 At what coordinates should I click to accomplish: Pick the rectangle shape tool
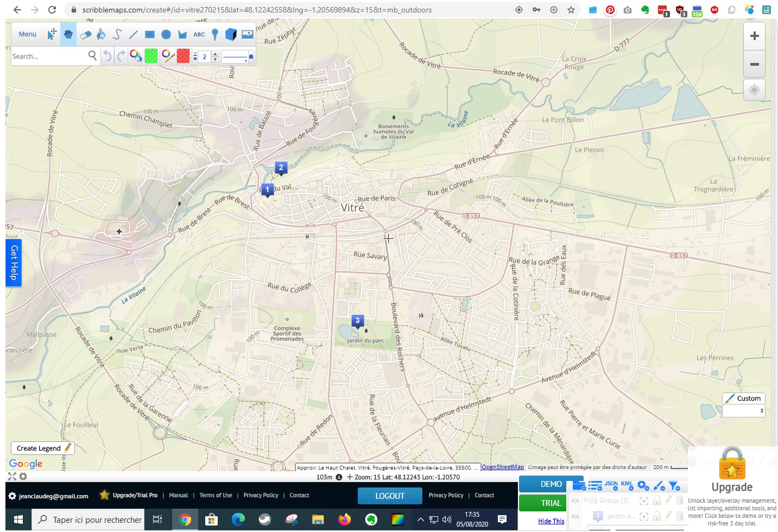150,35
